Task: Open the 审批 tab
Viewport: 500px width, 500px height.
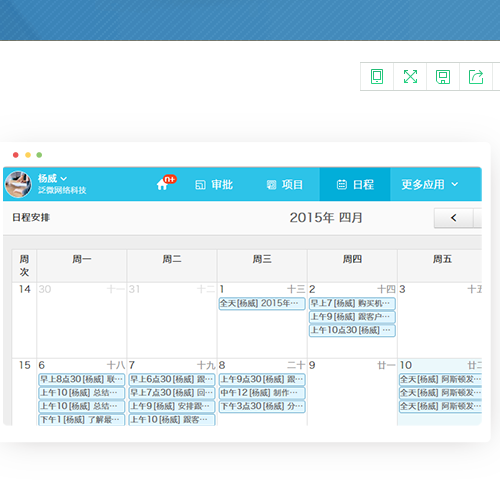Action: [214, 184]
